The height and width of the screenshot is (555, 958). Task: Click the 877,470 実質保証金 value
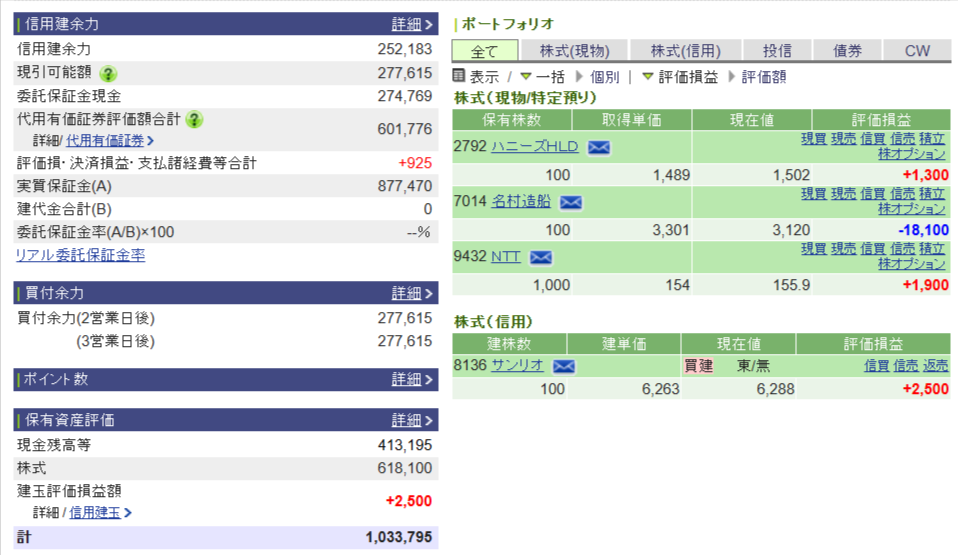[x=404, y=186]
